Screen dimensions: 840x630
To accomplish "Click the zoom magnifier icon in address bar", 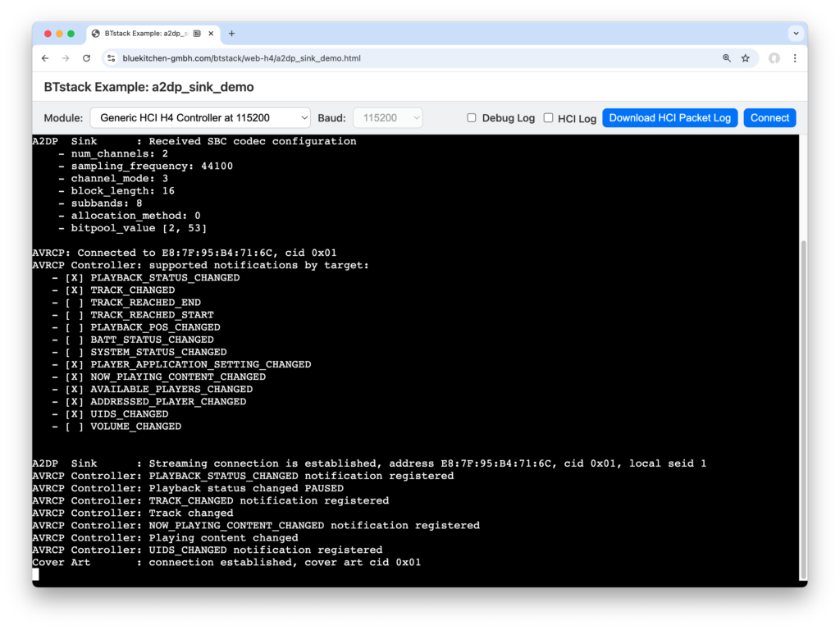I will click(x=727, y=58).
